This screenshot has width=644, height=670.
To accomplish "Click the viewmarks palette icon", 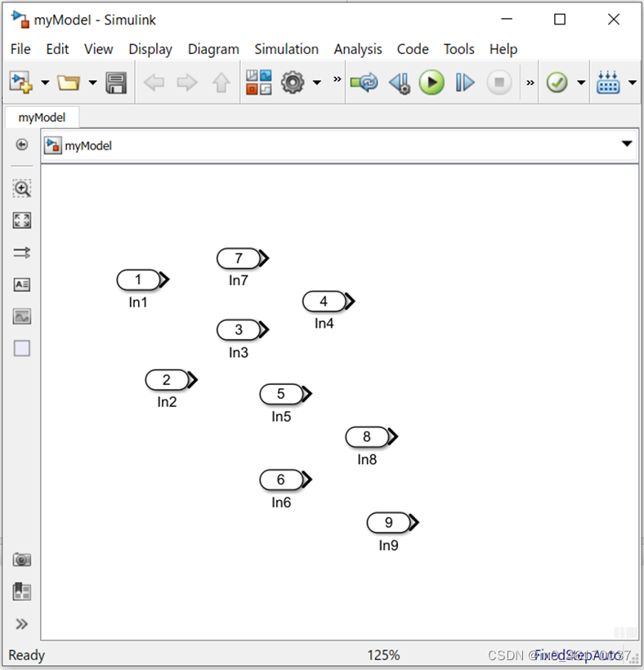I will [22, 592].
